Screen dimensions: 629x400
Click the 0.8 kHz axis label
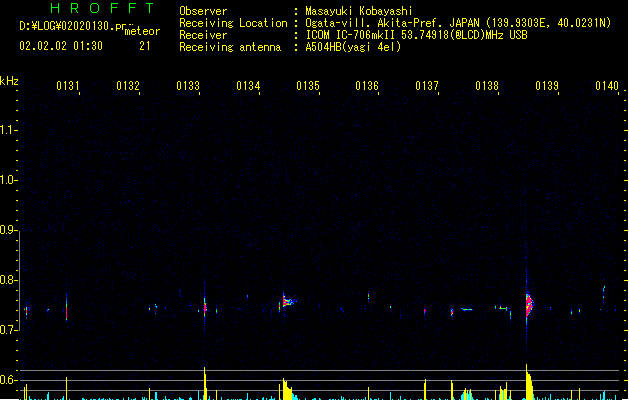(x=8, y=280)
